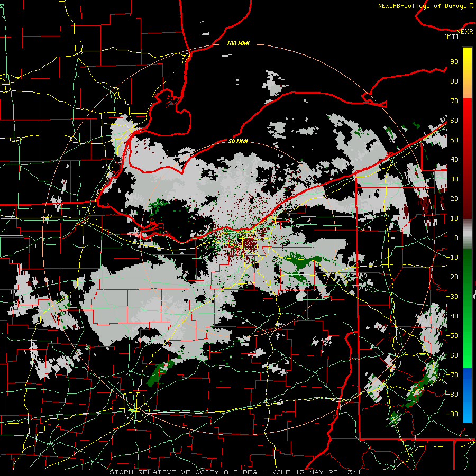Click the 'KCLE' radar site identifier
This screenshot has height=476, width=476.
coord(281,472)
